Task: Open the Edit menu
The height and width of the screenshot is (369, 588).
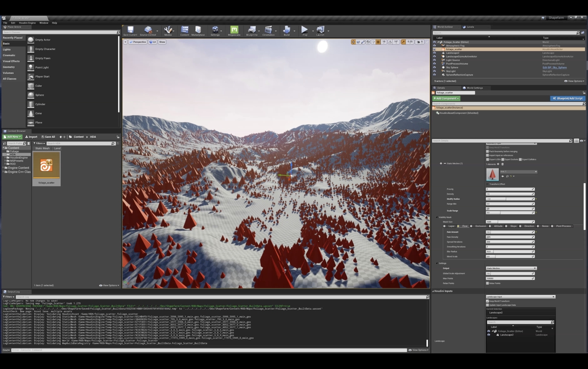Action: pos(13,23)
